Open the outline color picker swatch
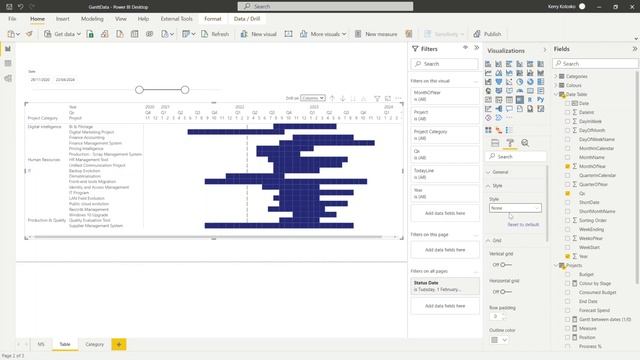The image size is (640, 360). click(499, 340)
